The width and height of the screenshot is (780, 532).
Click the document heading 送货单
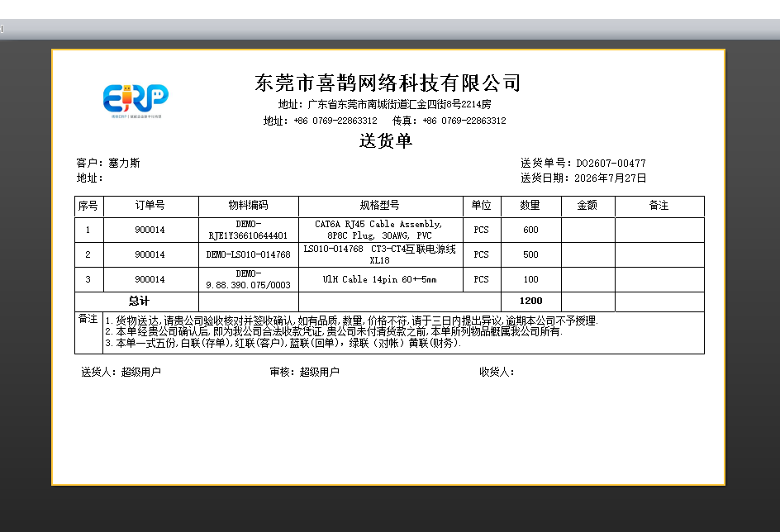[386, 140]
